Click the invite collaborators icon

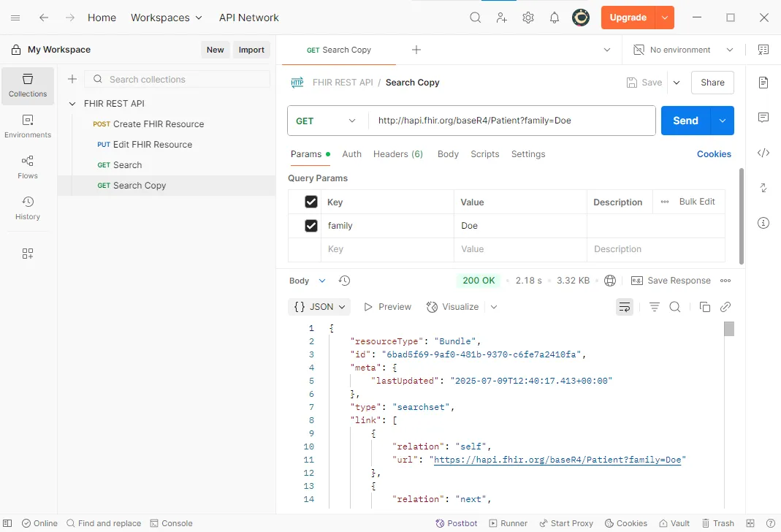coord(502,18)
